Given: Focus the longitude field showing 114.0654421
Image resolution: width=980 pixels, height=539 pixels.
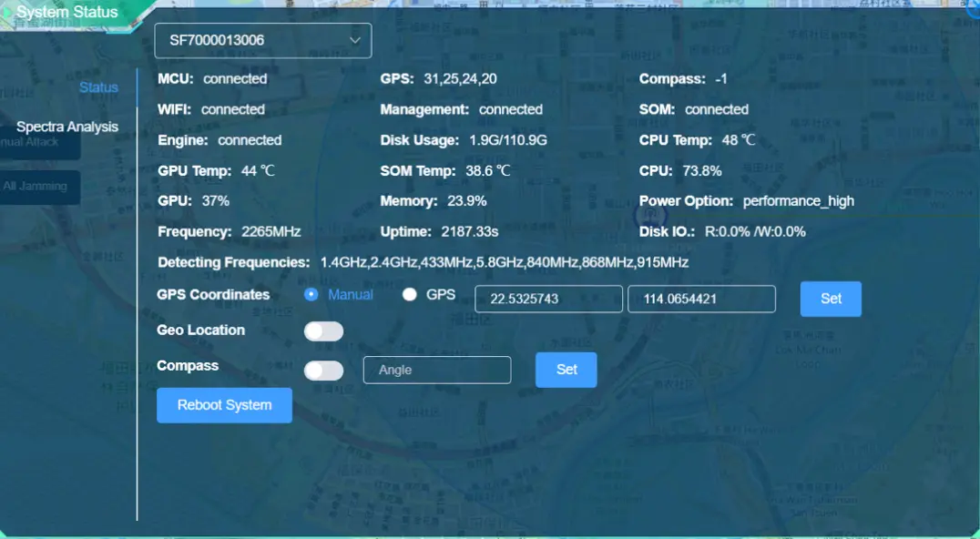Looking at the screenshot, I should click(x=700, y=299).
